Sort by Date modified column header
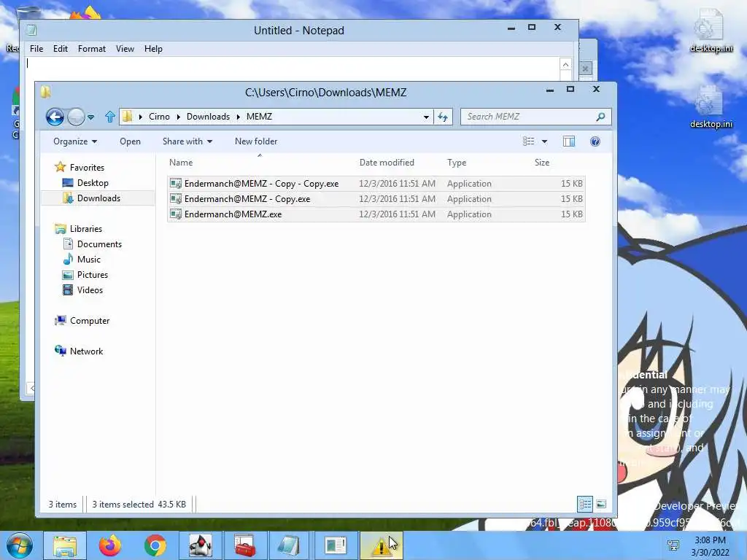 [387, 163]
